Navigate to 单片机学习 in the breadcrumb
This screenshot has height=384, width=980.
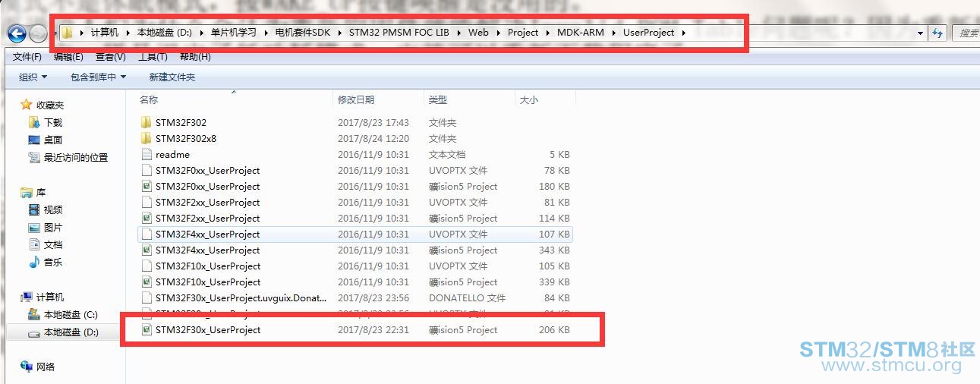(x=233, y=33)
